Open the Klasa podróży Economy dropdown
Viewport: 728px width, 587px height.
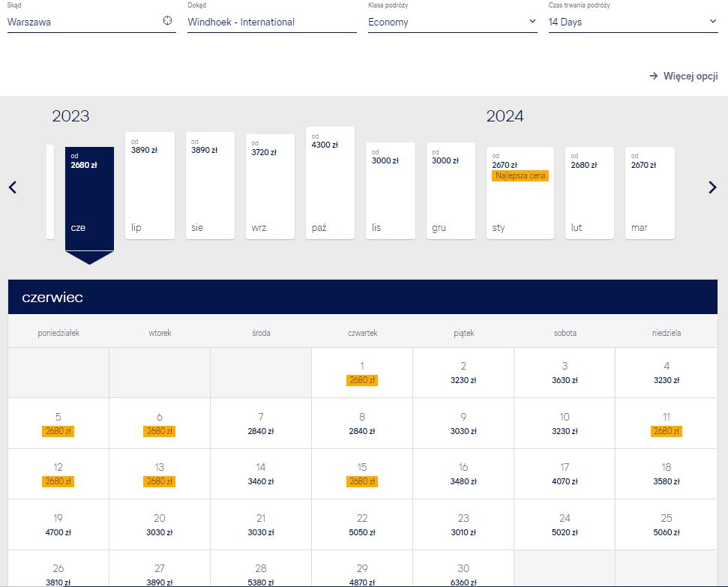point(452,22)
